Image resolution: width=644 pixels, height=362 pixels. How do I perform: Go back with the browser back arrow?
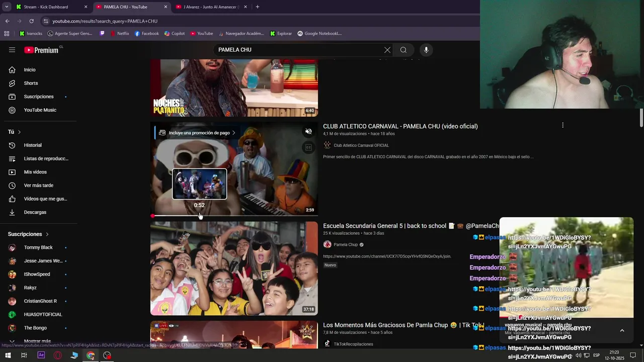[x=7, y=21]
